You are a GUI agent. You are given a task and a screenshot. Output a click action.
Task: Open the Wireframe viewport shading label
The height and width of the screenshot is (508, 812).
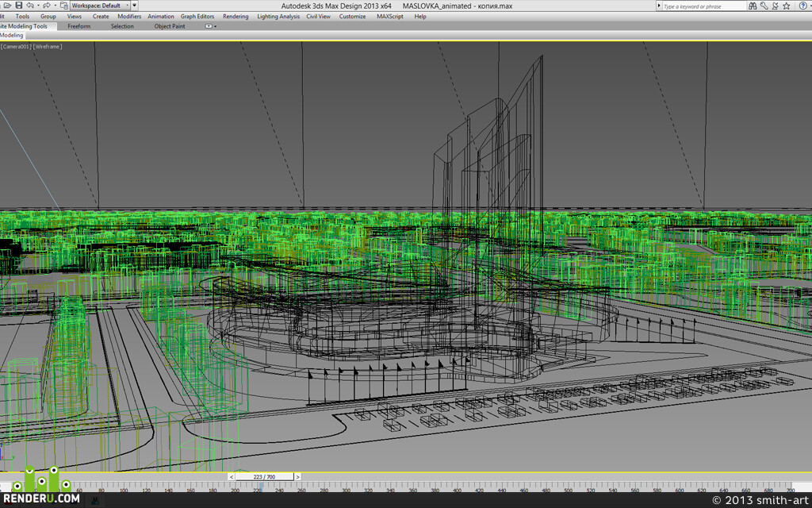[48, 47]
